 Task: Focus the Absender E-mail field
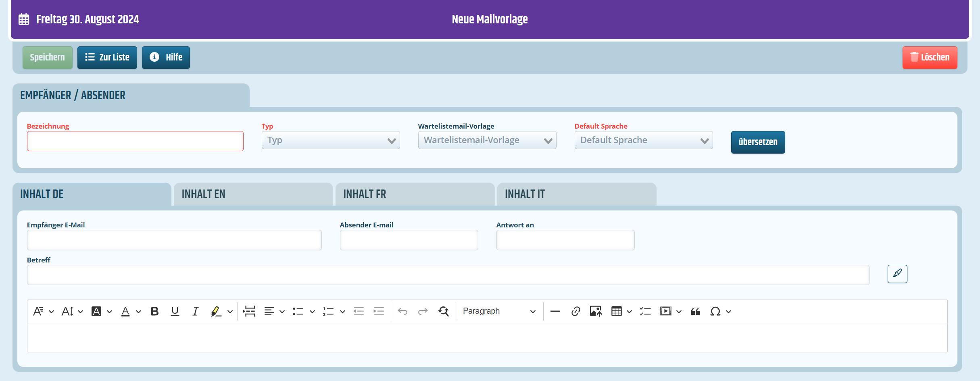(x=409, y=240)
